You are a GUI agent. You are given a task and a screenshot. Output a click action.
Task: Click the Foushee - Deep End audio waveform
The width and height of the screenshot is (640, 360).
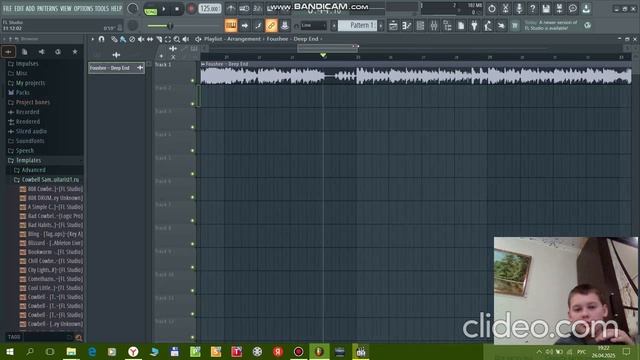pyautogui.click(x=416, y=76)
